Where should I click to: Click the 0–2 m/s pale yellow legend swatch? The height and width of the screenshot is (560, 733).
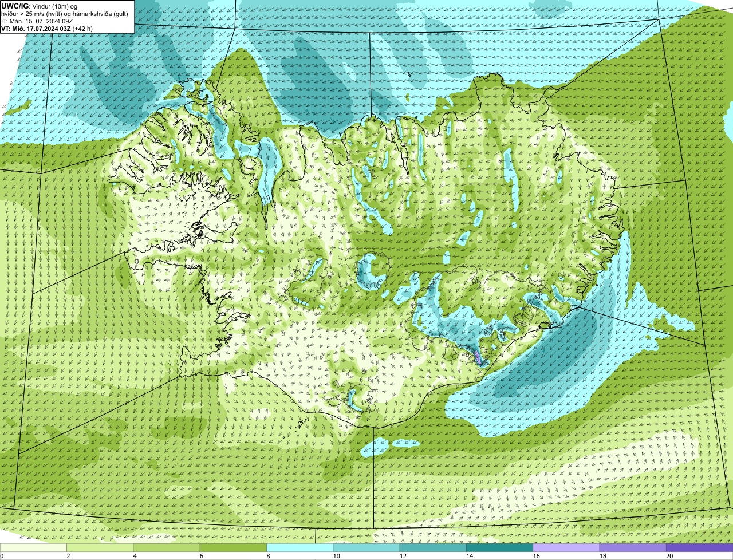pos(33,548)
